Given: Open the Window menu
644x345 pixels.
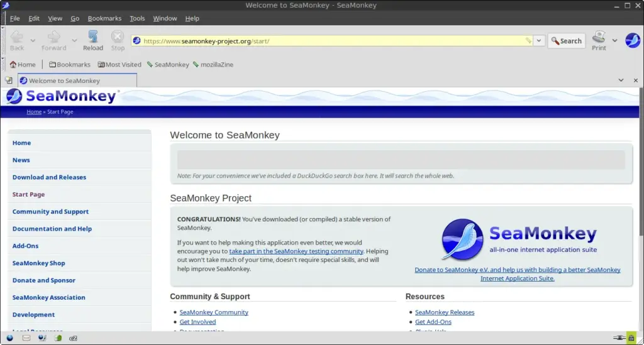Looking at the screenshot, I should pyautogui.click(x=165, y=18).
